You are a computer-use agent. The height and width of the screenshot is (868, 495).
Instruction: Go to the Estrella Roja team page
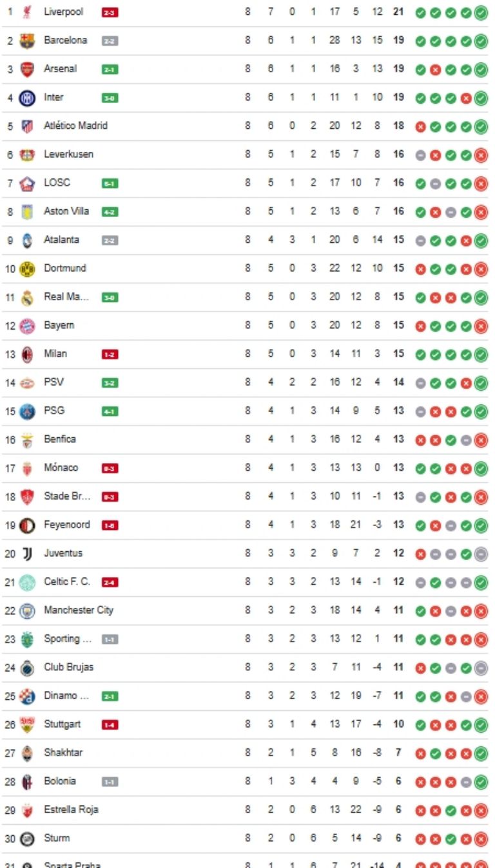coord(71,809)
